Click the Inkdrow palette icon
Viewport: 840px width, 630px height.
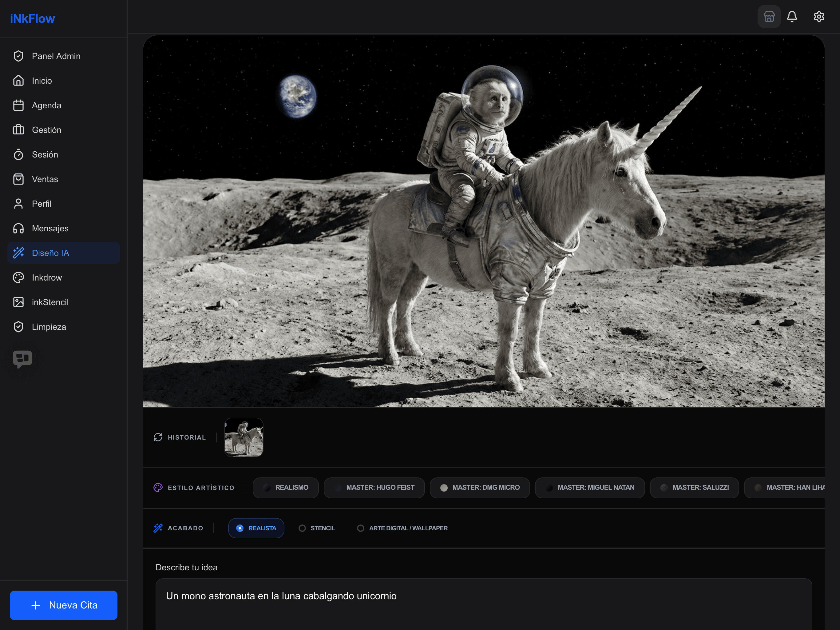click(x=18, y=278)
